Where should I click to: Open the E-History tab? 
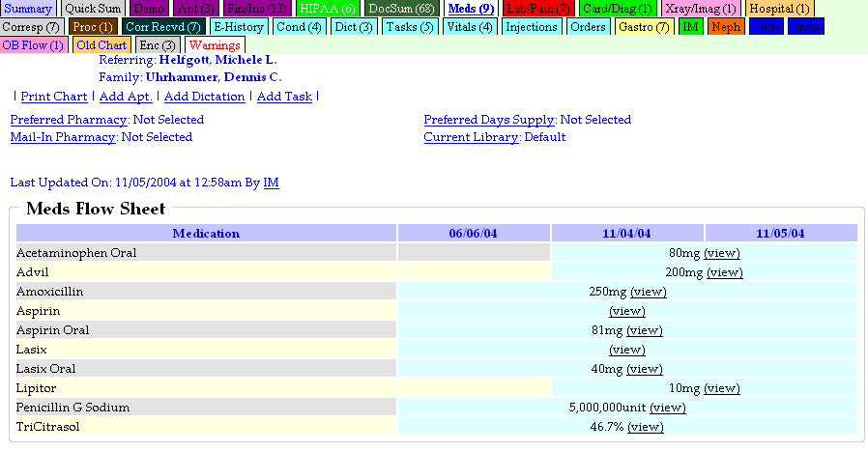point(239,27)
